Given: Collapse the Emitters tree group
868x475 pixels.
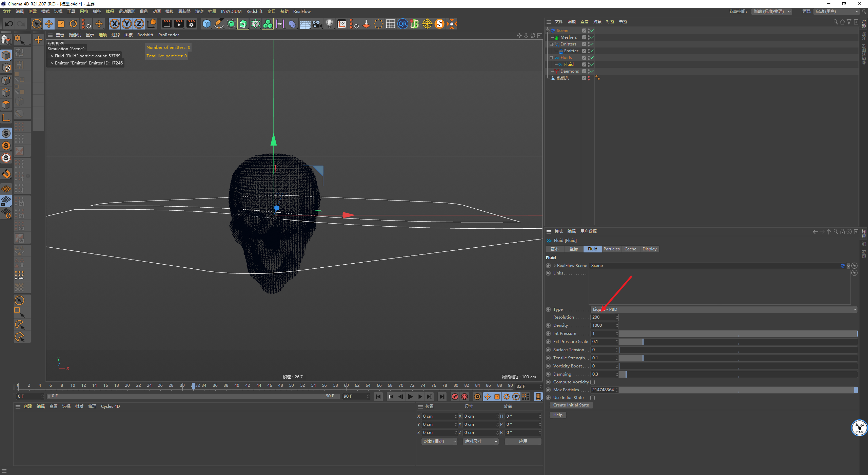Looking at the screenshot, I should (x=551, y=44).
